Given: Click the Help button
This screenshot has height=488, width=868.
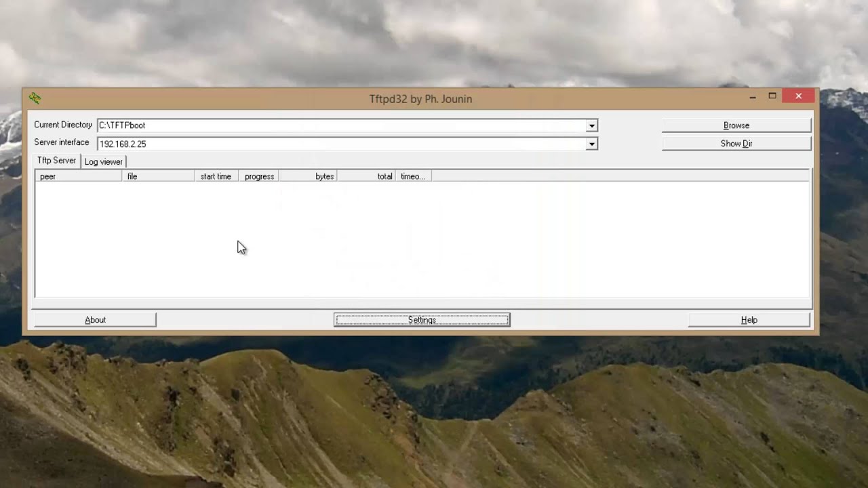Looking at the screenshot, I should 749,320.
